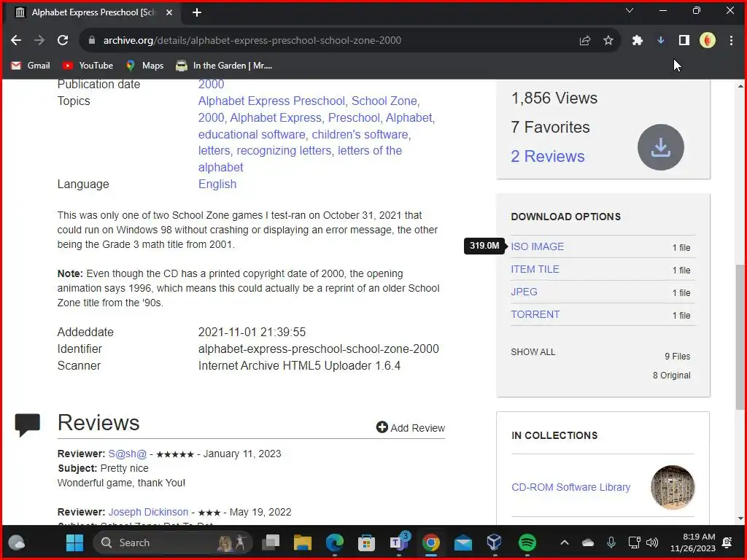
Task: Click the browser forward arrow
Action: click(x=39, y=41)
